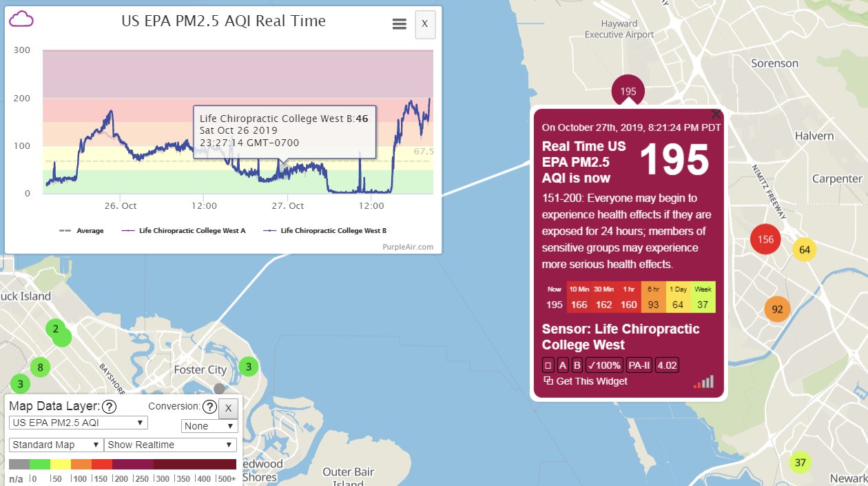Open US EPA PM2.5 AQI layer dropdown

click(x=78, y=423)
